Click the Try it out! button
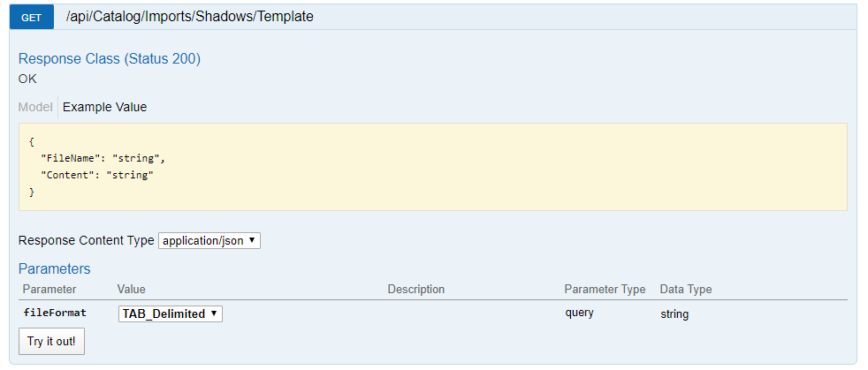Image resolution: width=868 pixels, height=370 pixels. (x=51, y=341)
